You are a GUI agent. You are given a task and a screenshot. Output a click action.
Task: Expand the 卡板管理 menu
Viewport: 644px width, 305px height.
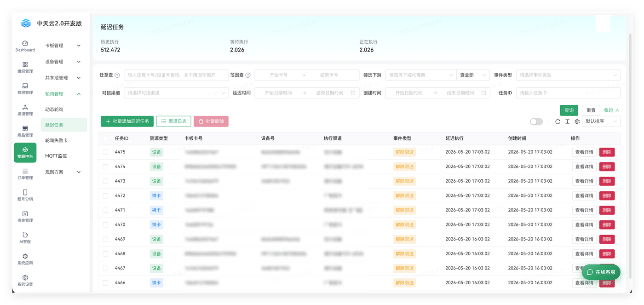pos(63,46)
